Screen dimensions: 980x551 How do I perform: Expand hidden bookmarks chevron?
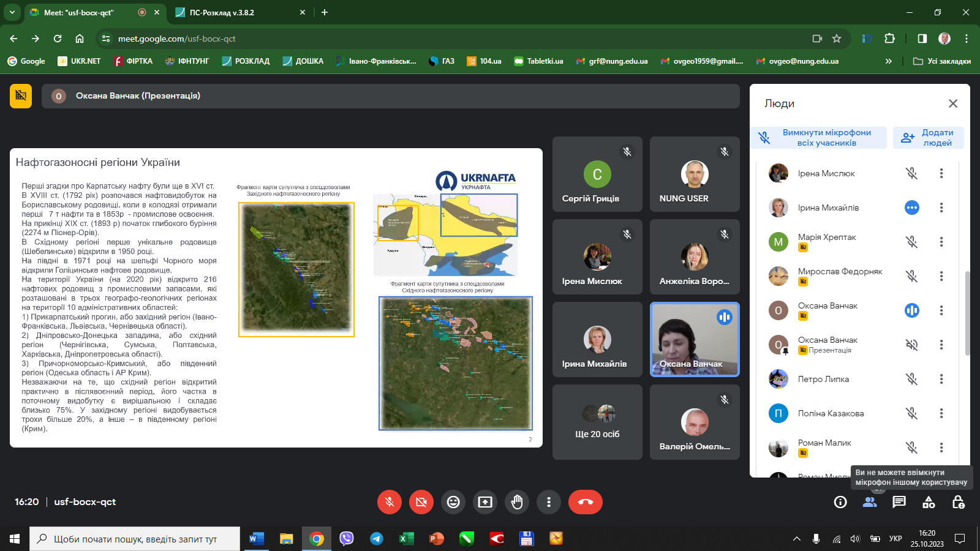tap(889, 61)
